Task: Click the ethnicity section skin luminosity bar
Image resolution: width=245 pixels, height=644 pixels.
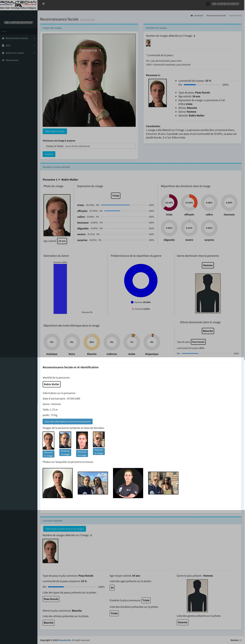Action: click(x=207, y=354)
